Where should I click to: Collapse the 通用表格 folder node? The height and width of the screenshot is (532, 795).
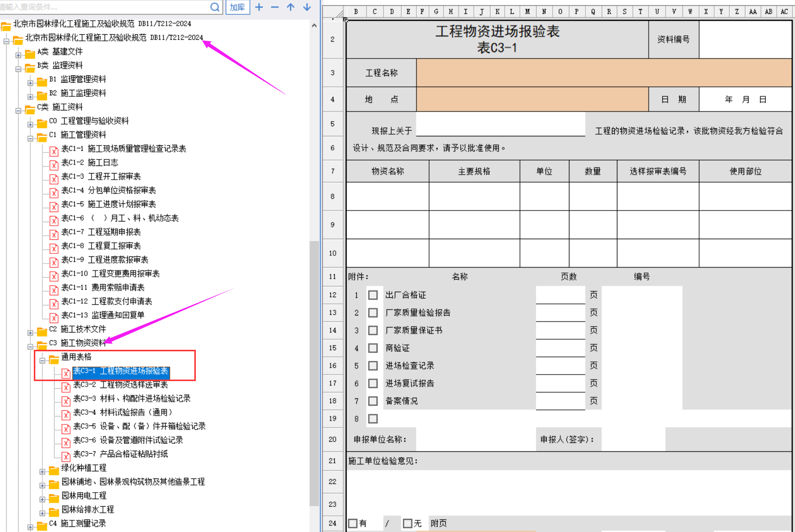click(x=43, y=360)
